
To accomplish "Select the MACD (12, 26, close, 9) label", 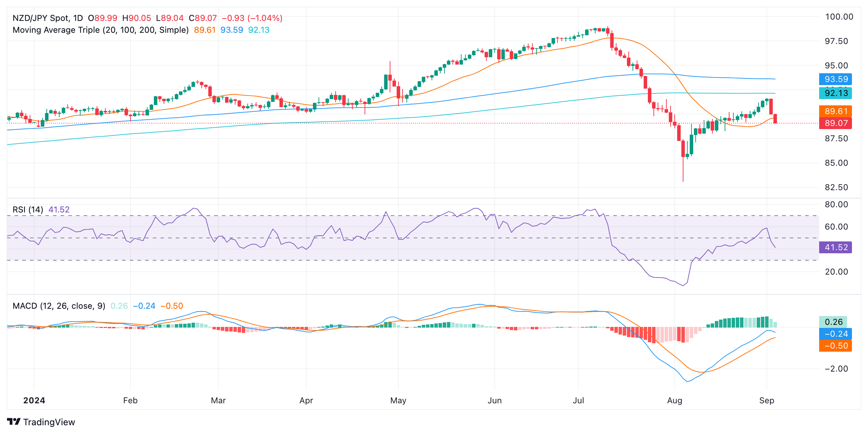I will pos(59,306).
